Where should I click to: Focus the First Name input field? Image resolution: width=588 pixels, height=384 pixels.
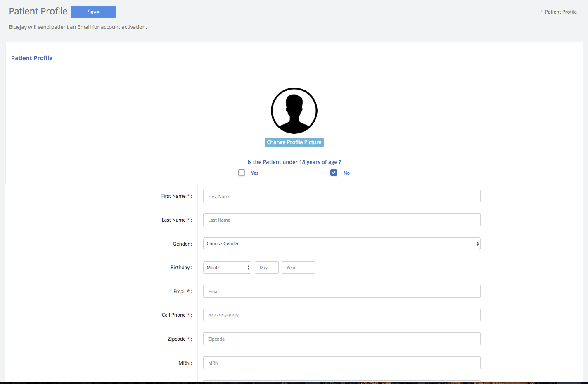[342, 196]
